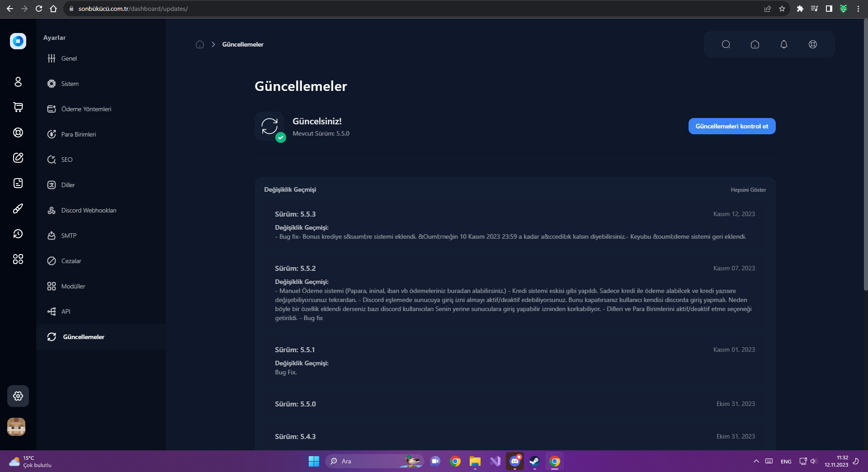Click the Kasım 01, 2023 date
Screen dimensions: 868x472
click(734, 349)
